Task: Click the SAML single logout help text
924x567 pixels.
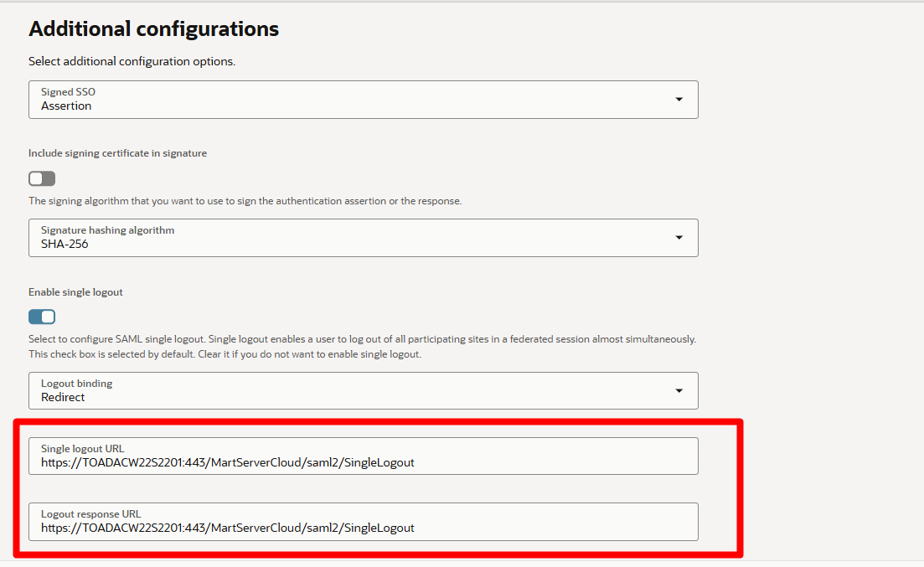Action: click(362, 339)
